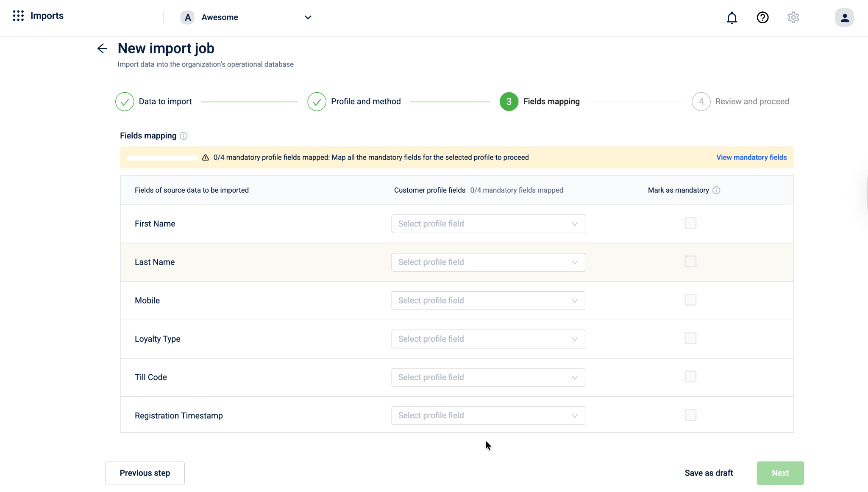Check mandatory box for Mobile row
Image resolution: width=868 pixels, height=492 pixels.
(x=690, y=300)
